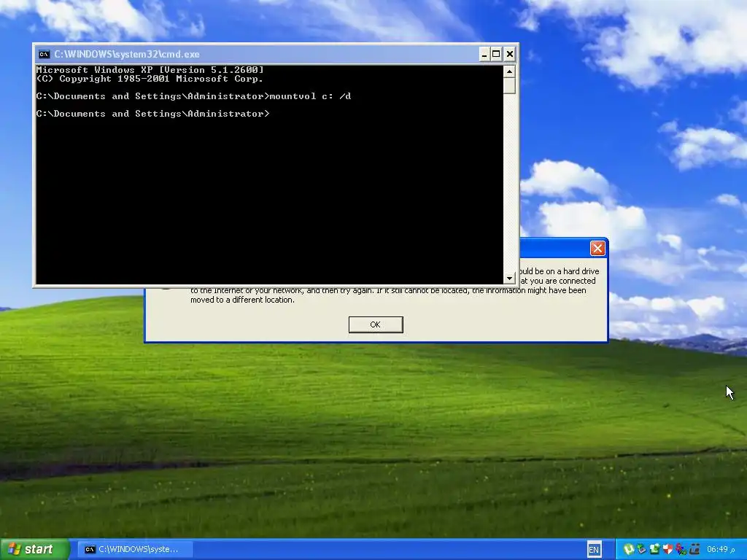Click the empty command prompt line
Viewport: 747px width, 560px height.
pyautogui.click(x=153, y=114)
